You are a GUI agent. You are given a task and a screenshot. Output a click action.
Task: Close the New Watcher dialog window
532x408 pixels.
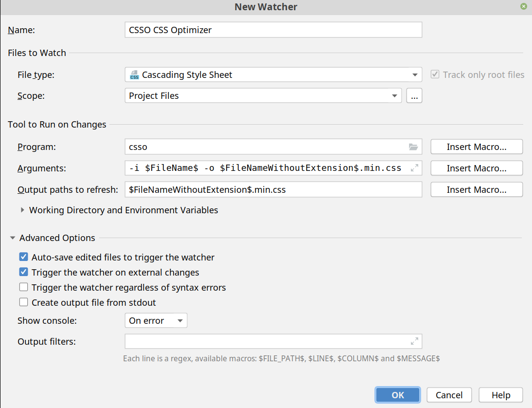coord(523,6)
